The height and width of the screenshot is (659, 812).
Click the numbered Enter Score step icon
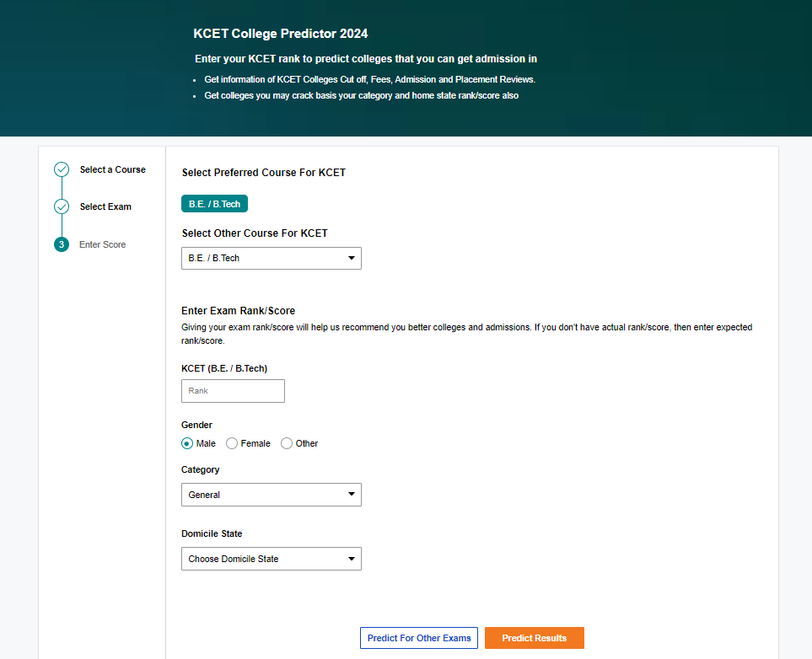61,244
